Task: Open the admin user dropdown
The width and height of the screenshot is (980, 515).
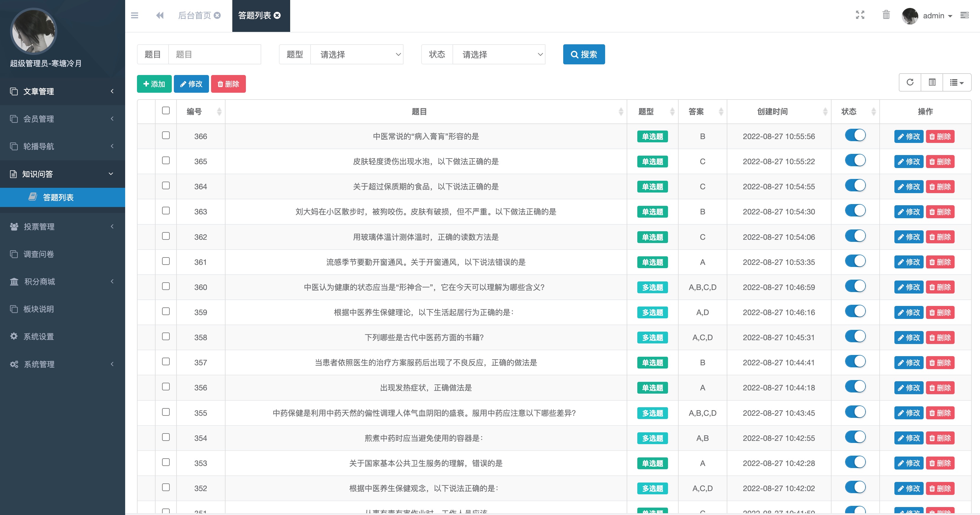Action: pos(937,16)
